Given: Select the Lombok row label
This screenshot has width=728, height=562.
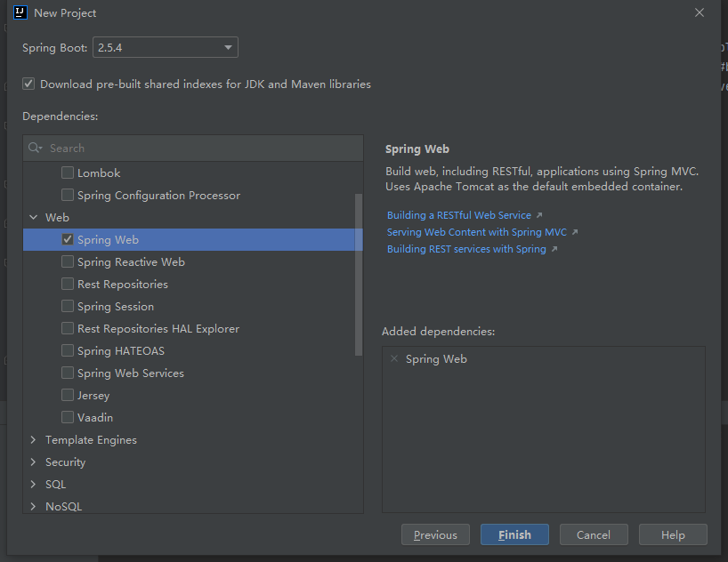Looking at the screenshot, I should [99, 173].
